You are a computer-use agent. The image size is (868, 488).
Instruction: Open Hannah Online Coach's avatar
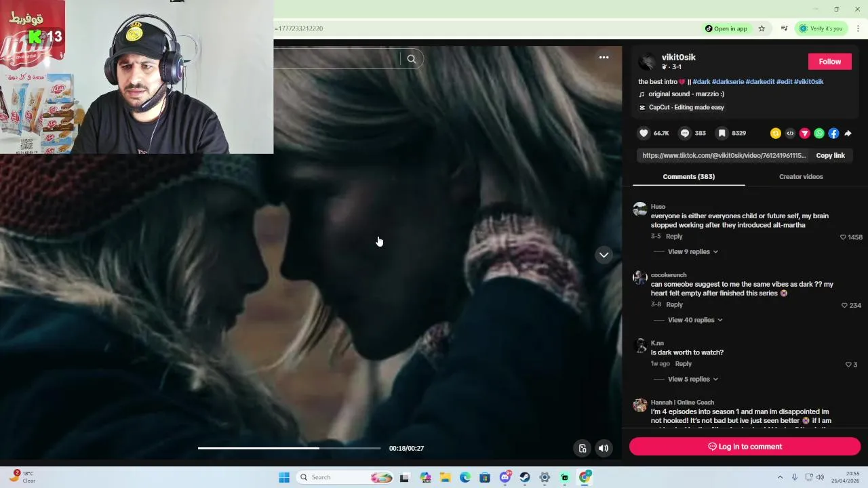click(639, 405)
